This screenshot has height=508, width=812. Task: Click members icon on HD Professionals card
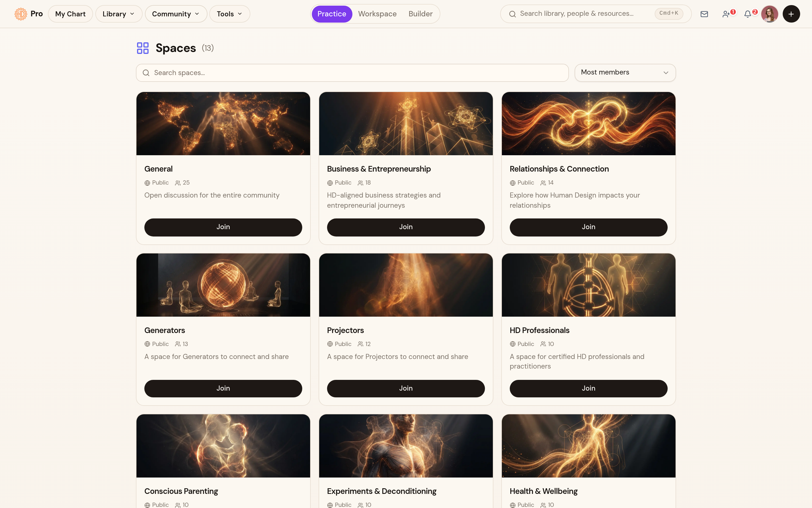tap(543, 344)
